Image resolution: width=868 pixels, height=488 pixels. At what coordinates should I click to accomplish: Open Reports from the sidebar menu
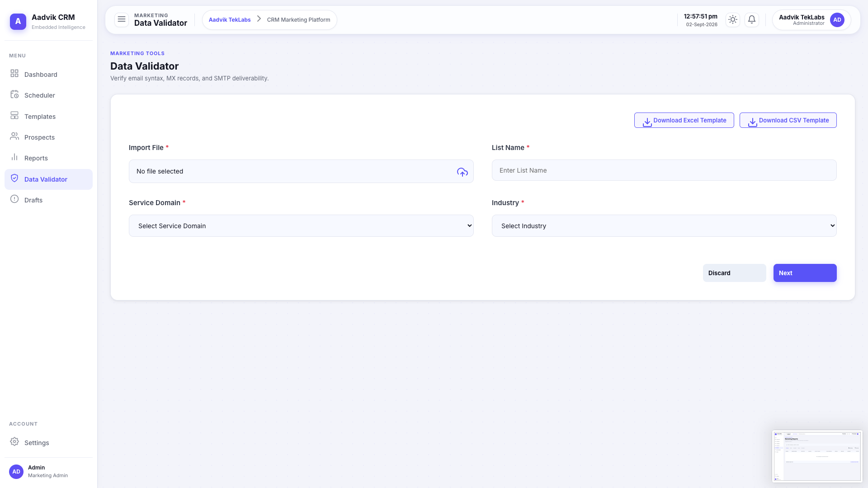[48, 158]
